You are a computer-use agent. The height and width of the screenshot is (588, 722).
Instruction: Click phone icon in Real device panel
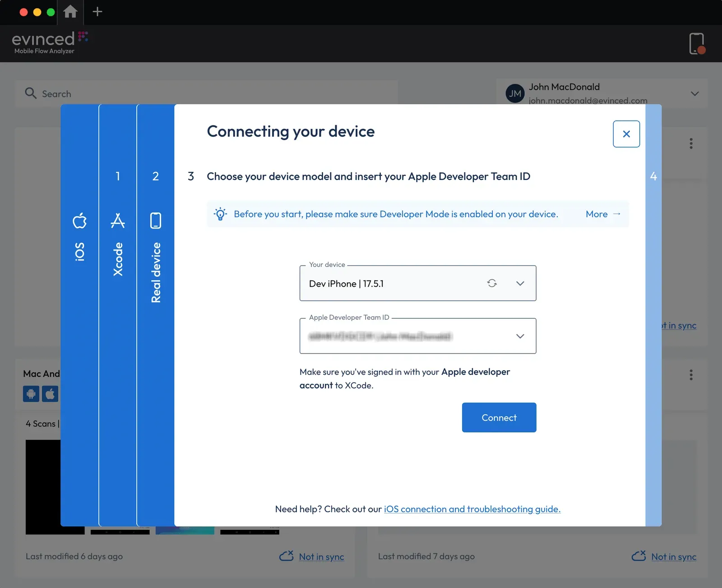156,220
